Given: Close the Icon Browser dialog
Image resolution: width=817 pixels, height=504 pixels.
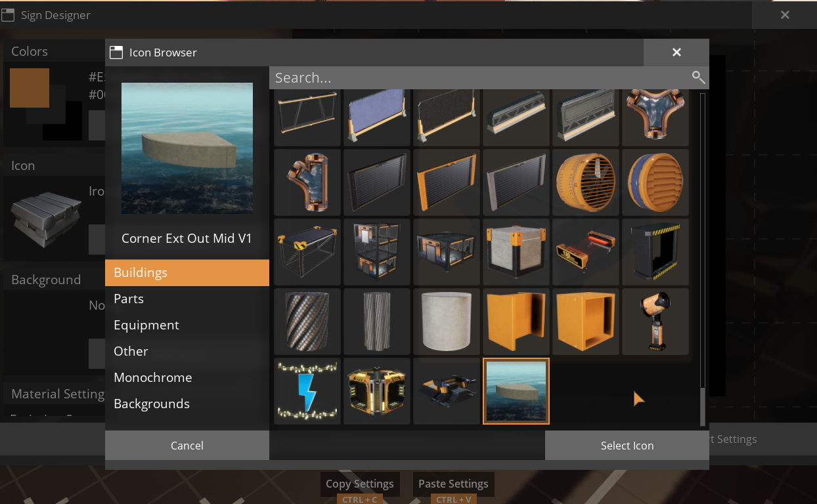Looking at the screenshot, I should 676,52.
